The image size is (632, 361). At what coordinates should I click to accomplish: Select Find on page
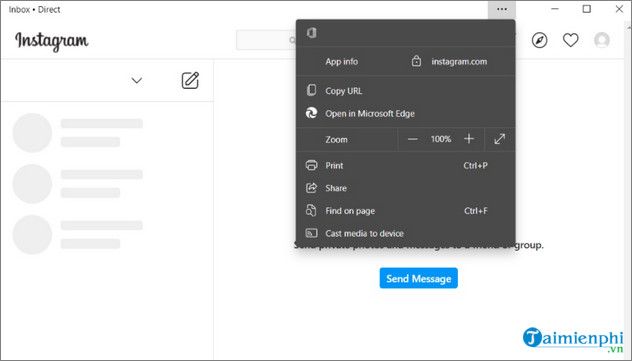(405, 211)
